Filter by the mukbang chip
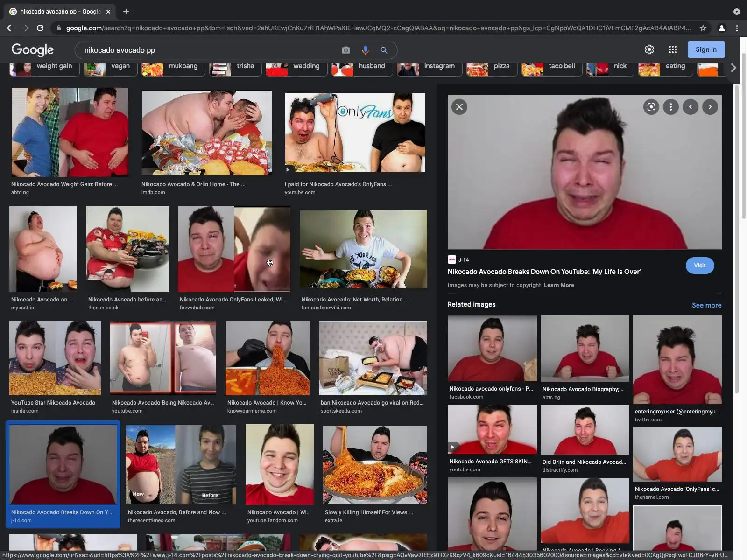 (x=173, y=68)
